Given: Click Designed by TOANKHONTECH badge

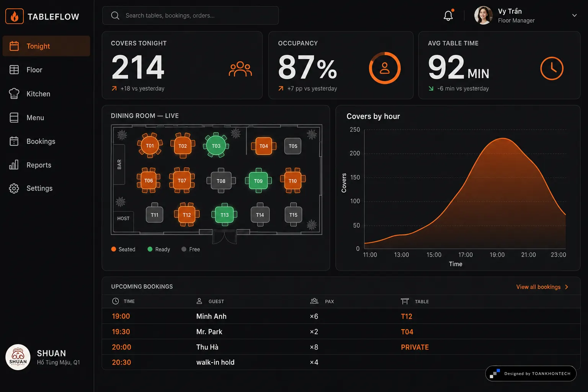Looking at the screenshot, I should pyautogui.click(x=531, y=374).
